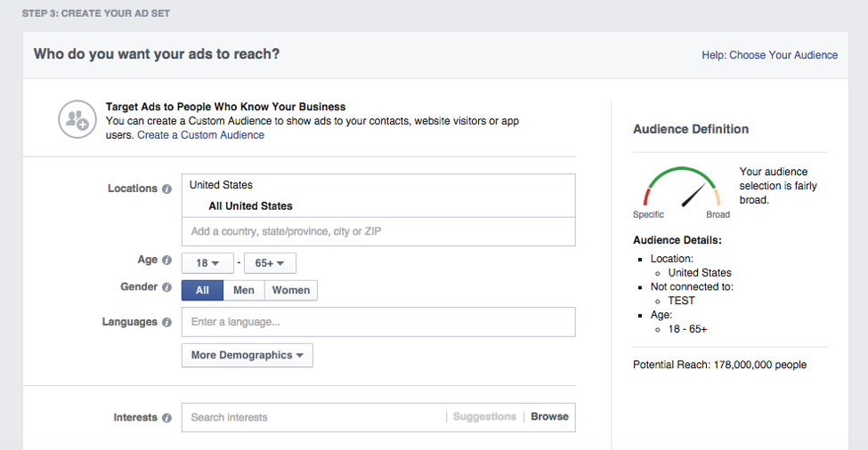The image size is (868, 450).
Task: Click the Search interests field
Action: pos(312,417)
